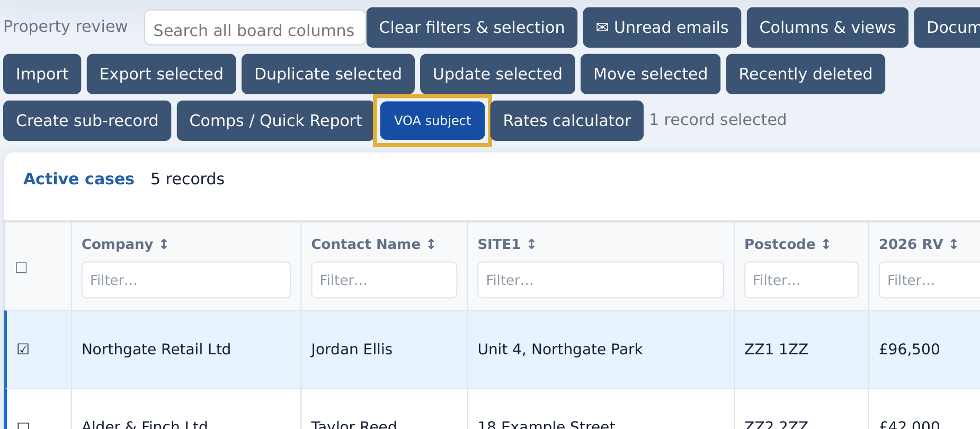This screenshot has height=429, width=980.
Task: Export selected records
Action: pyautogui.click(x=162, y=74)
